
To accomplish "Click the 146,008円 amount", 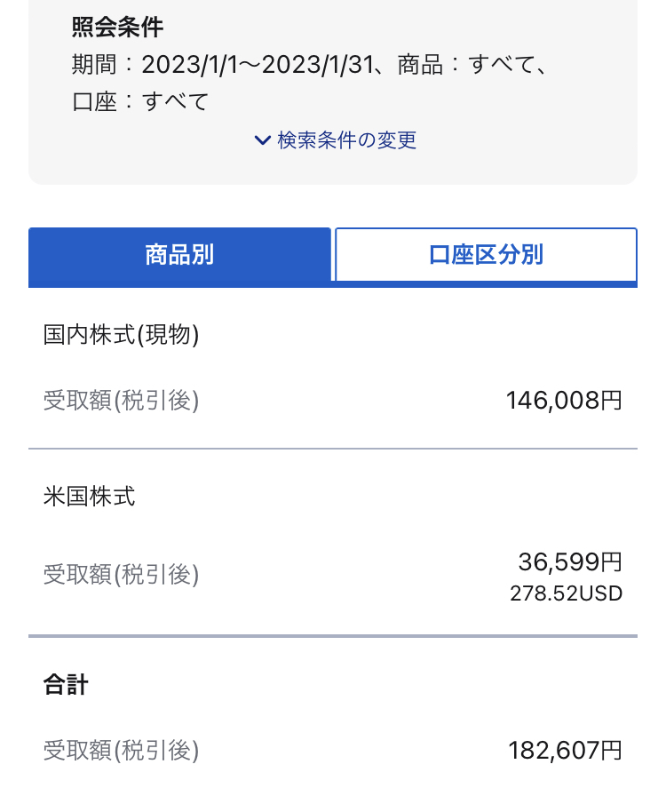I will coord(564,401).
